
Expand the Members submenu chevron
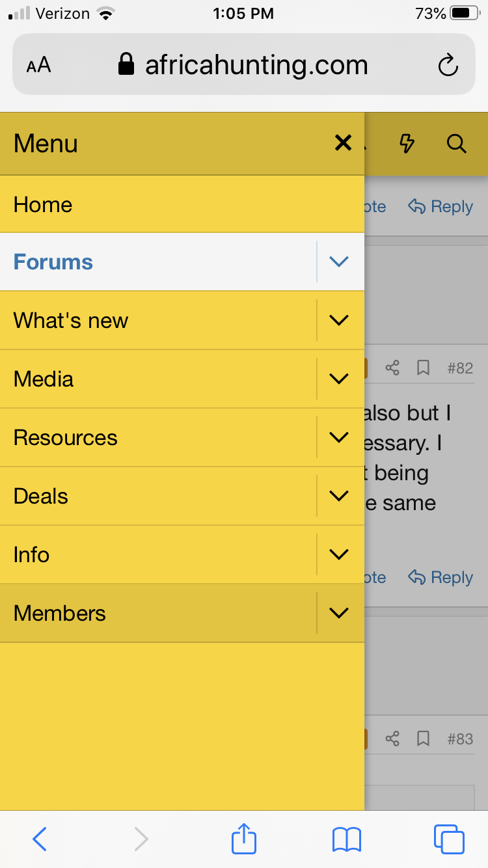click(x=340, y=613)
